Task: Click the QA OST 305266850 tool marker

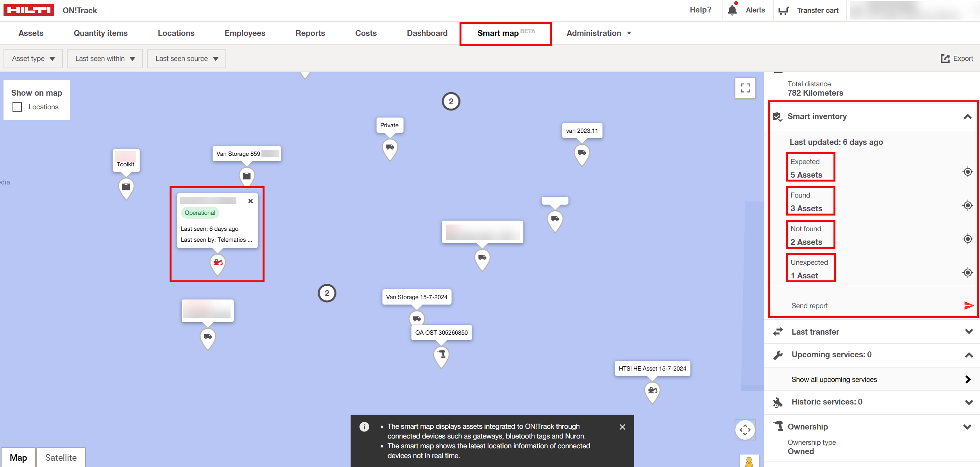Action: [441, 355]
